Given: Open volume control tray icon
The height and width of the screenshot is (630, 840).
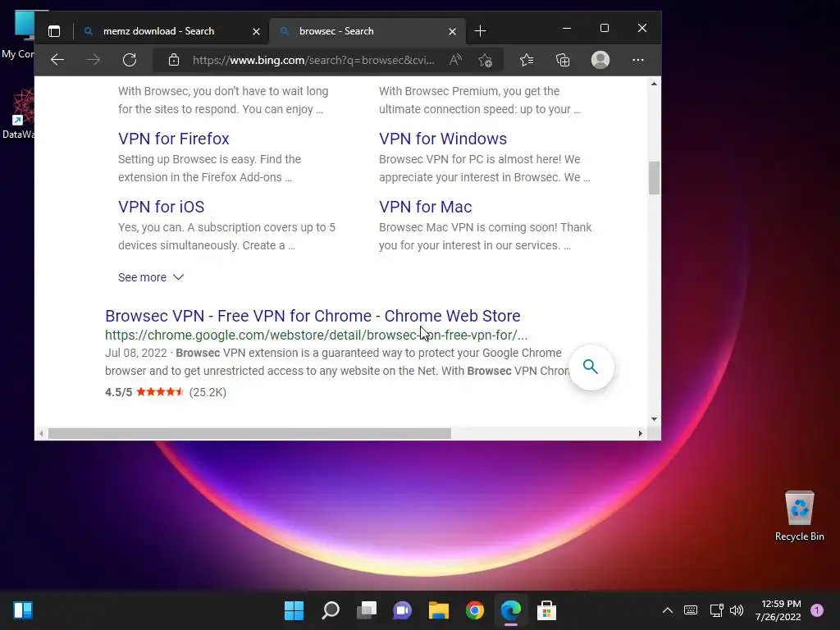Looking at the screenshot, I should coord(737,610).
